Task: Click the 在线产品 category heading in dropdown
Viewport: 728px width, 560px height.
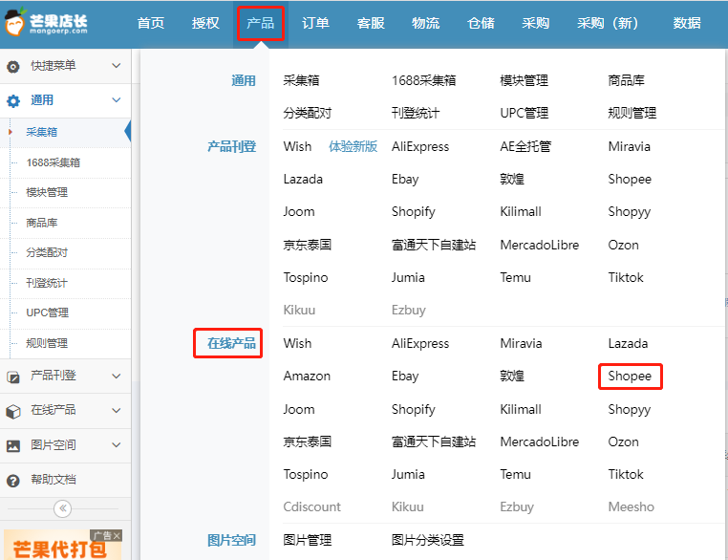Action: pyautogui.click(x=231, y=344)
